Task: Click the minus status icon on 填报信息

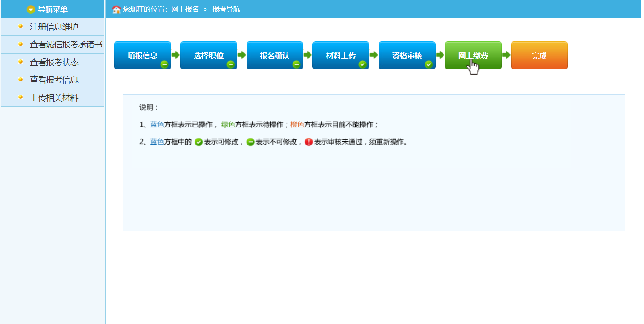Action: pyautogui.click(x=164, y=64)
